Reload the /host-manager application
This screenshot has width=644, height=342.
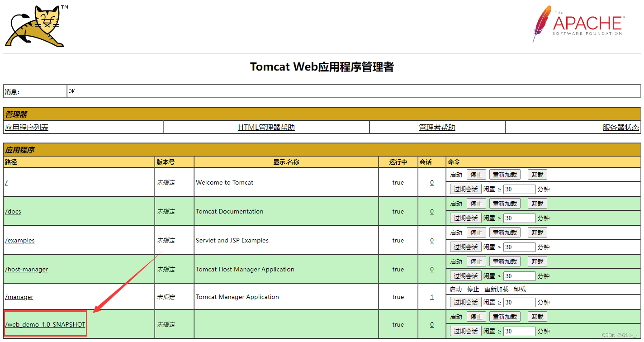click(x=505, y=261)
